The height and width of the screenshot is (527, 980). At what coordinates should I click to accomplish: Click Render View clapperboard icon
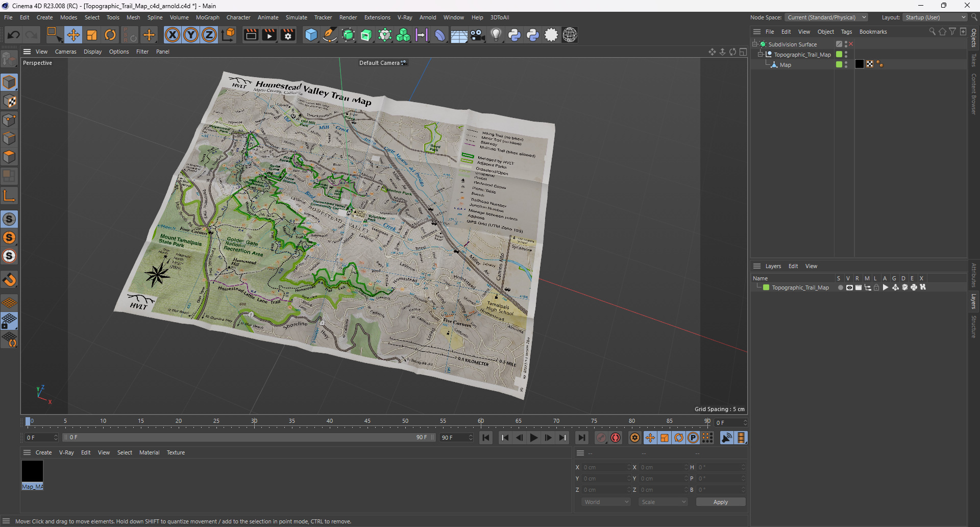click(x=251, y=35)
